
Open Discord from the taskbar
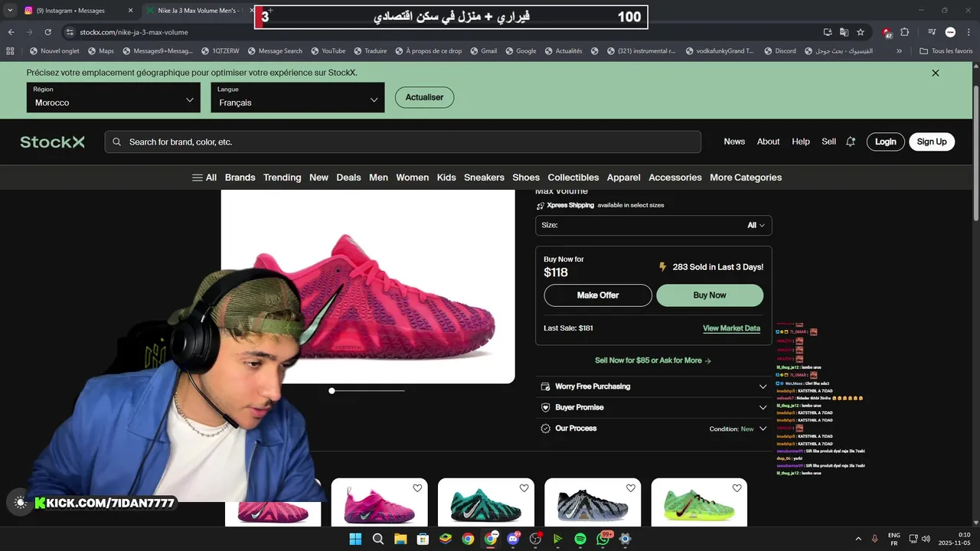click(513, 539)
